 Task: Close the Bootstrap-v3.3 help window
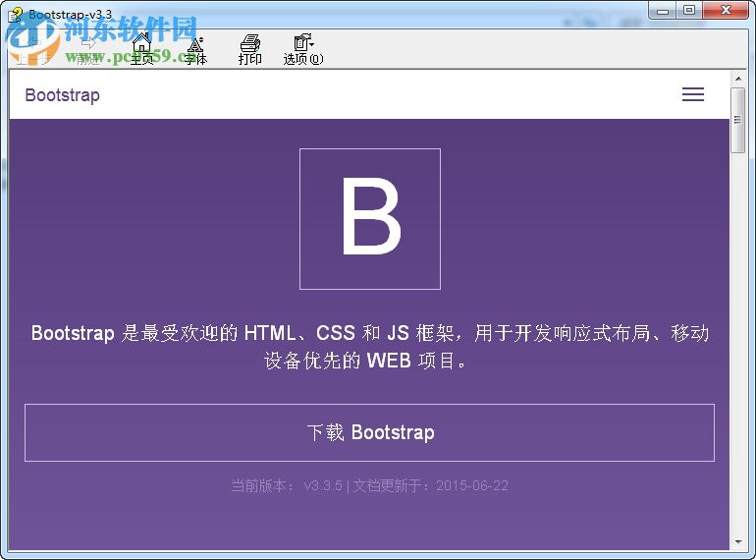pos(726,10)
